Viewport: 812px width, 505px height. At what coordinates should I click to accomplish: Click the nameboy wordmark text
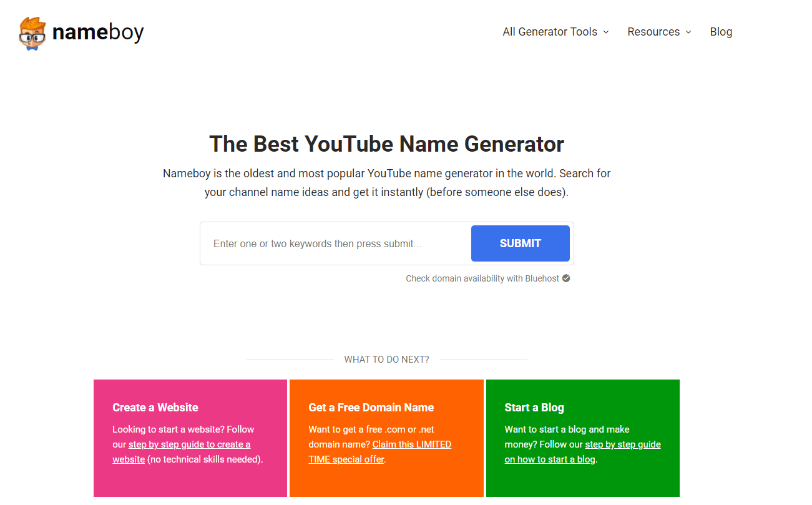click(98, 32)
